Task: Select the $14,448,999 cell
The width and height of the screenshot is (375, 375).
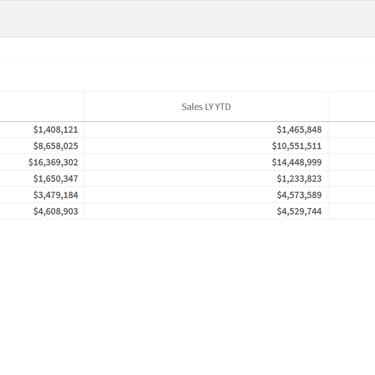Action: pyautogui.click(x=206, y=162)
